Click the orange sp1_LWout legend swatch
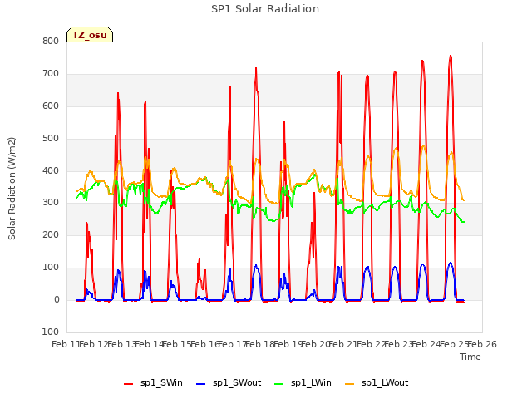The image size is (532, 399). coord(349,384)
